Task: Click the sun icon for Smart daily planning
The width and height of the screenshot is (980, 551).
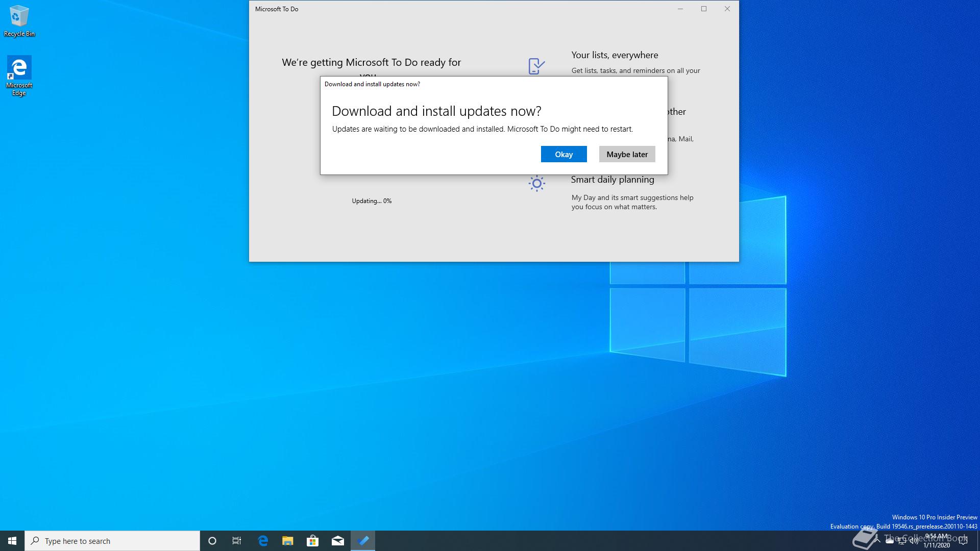Action: (536, 184)
